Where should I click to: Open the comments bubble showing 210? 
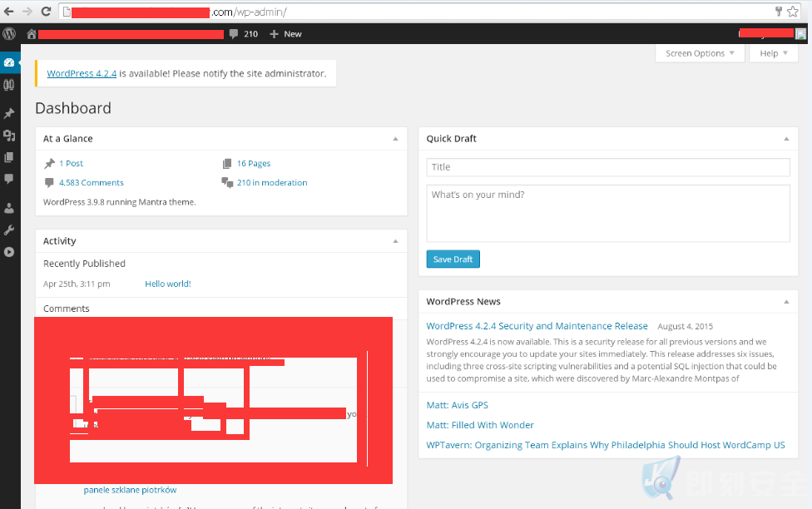(x=244, y=34)
